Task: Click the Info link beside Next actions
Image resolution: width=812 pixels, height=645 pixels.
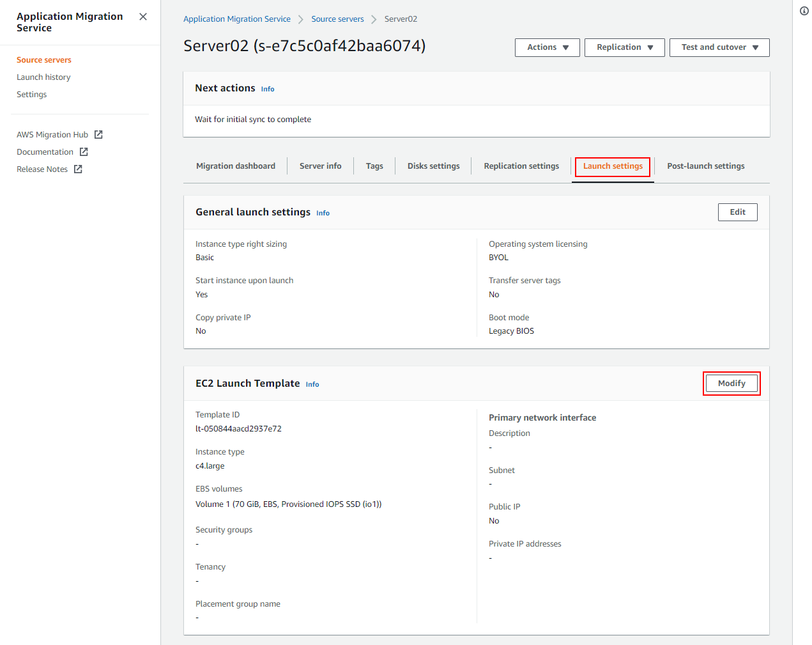Action: pos(268,89)
